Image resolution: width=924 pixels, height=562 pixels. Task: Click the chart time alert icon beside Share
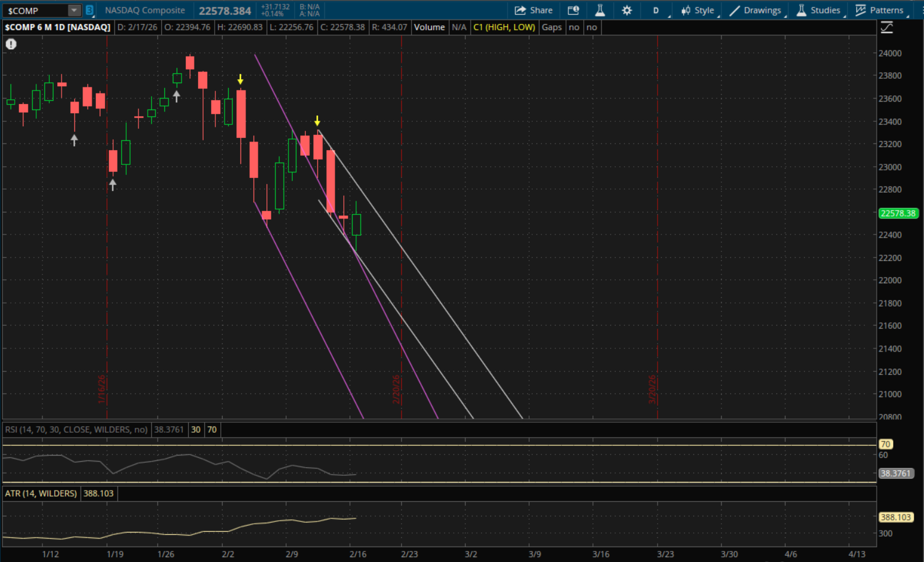coord(573,10)
